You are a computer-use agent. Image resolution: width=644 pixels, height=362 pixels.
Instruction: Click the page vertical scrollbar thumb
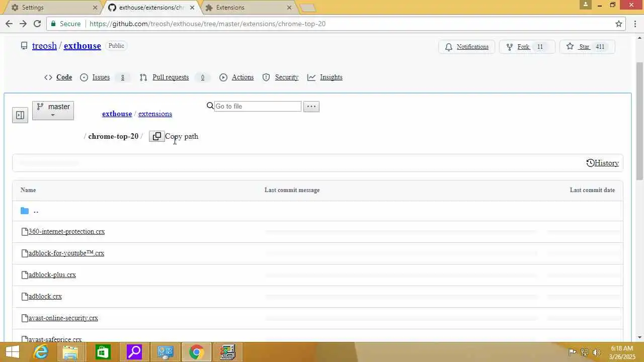coord(640,120)
